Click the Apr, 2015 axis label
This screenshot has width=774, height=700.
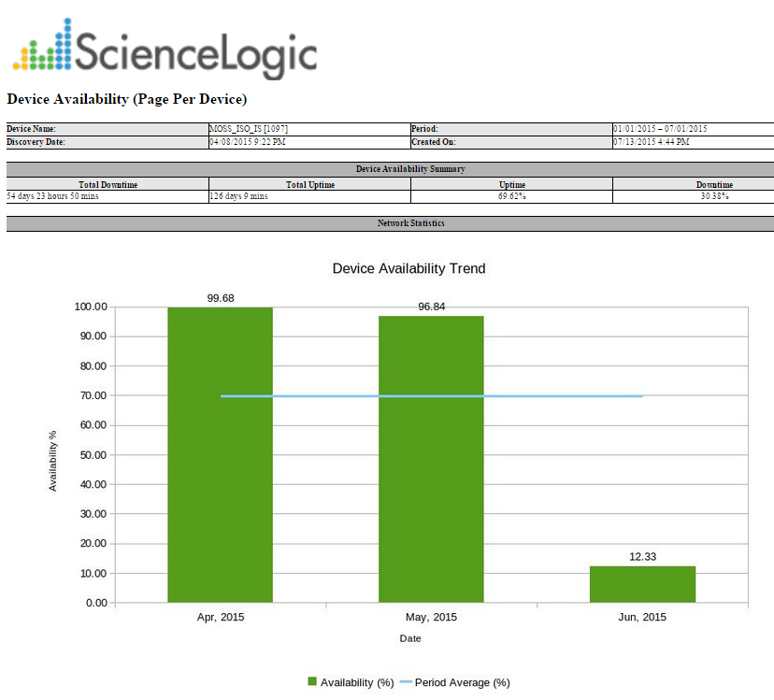pos(221,617)
